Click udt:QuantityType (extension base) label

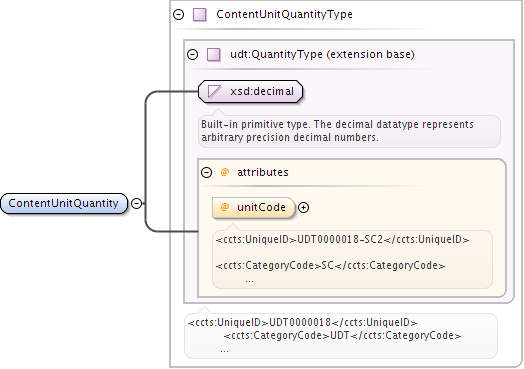322,54
